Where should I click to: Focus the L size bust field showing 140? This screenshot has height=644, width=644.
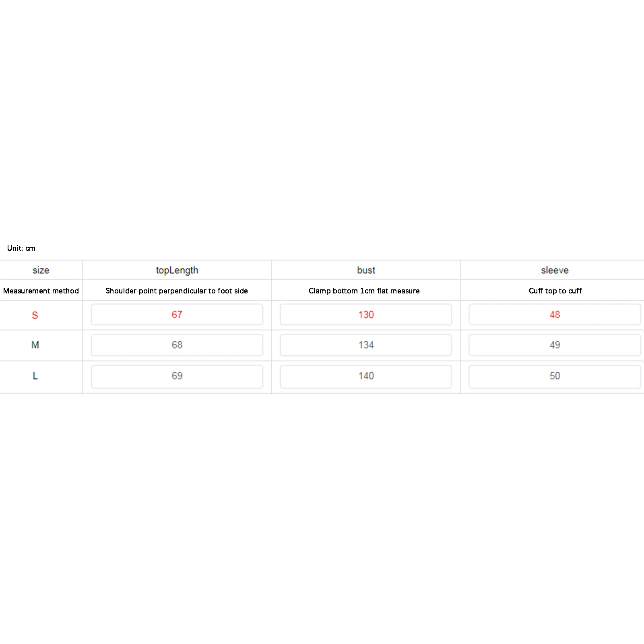tap(366, 376)
